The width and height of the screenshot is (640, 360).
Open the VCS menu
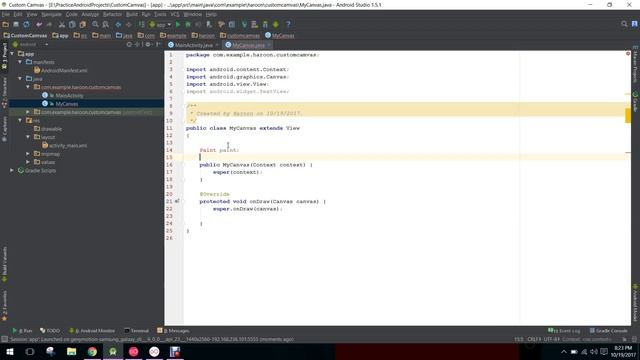175,14
